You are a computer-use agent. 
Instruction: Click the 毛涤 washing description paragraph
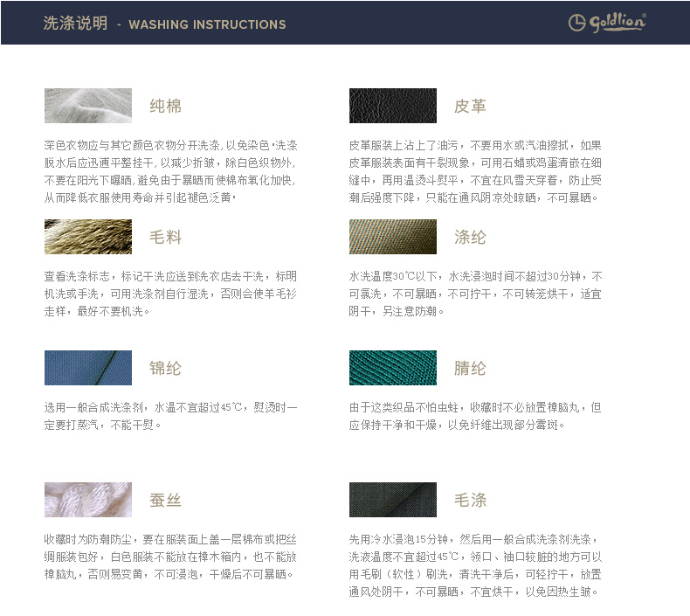475,565
